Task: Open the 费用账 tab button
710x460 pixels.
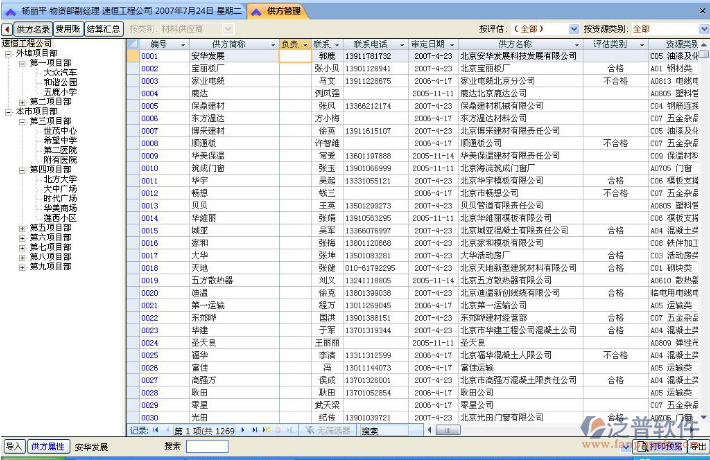Action: (x=68, y=30)
